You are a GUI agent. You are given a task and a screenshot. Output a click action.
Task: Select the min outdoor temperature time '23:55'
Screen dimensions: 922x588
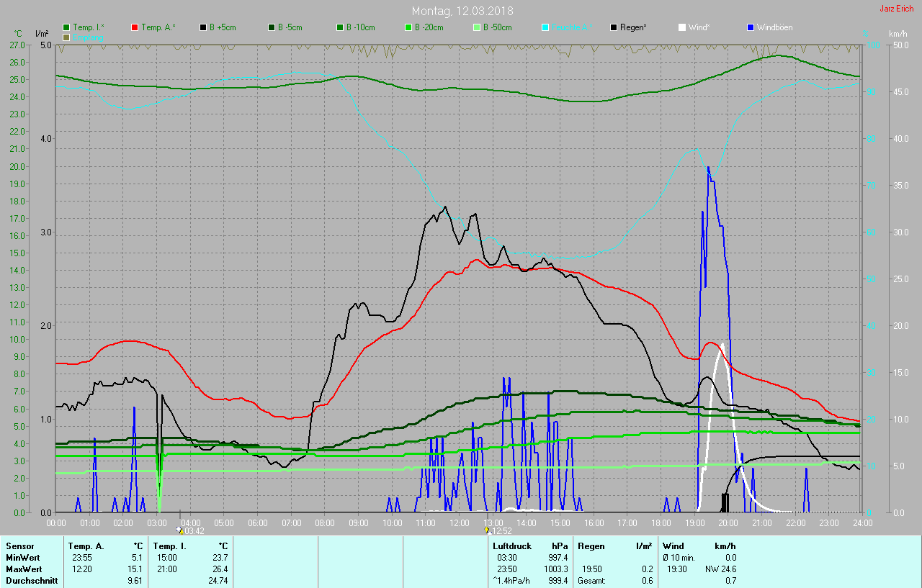pos(81,558)
